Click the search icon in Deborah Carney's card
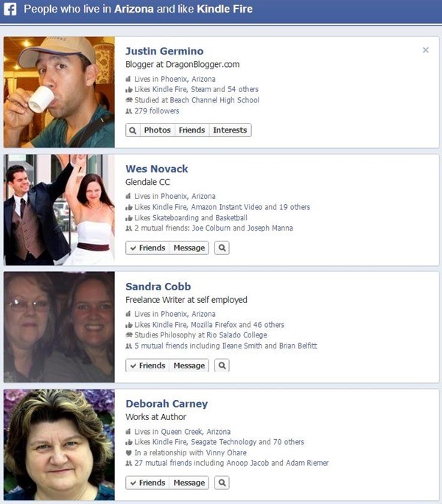Viewport: 442px width, 504px height. tap(222, 483)
